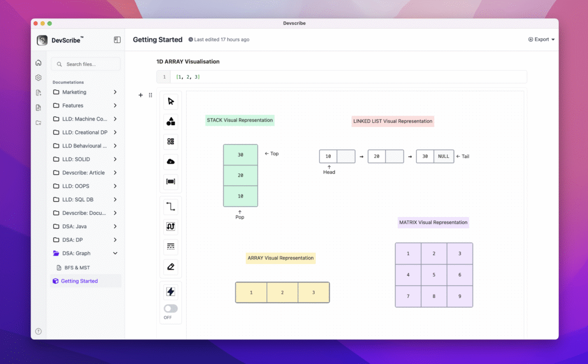This screenshot has height=364, width=588.
Task: Click the plus button to add block
Action: pos(141,95)
